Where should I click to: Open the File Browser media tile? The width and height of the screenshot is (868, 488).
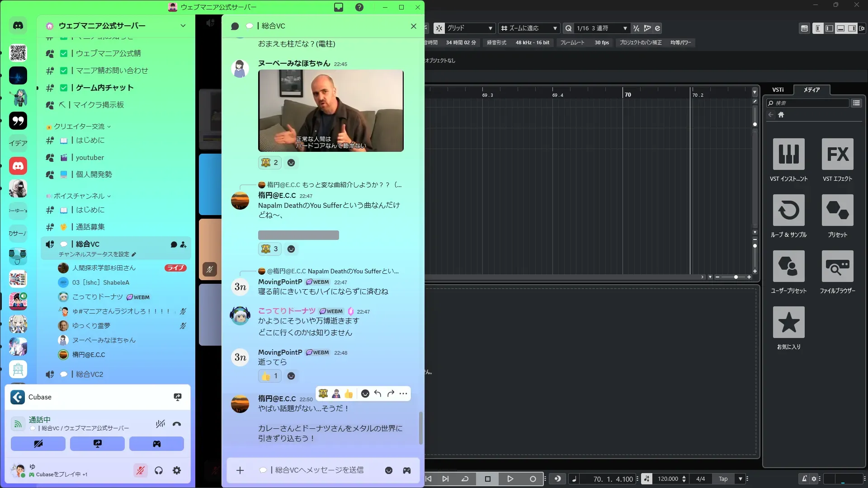point(837,267)
